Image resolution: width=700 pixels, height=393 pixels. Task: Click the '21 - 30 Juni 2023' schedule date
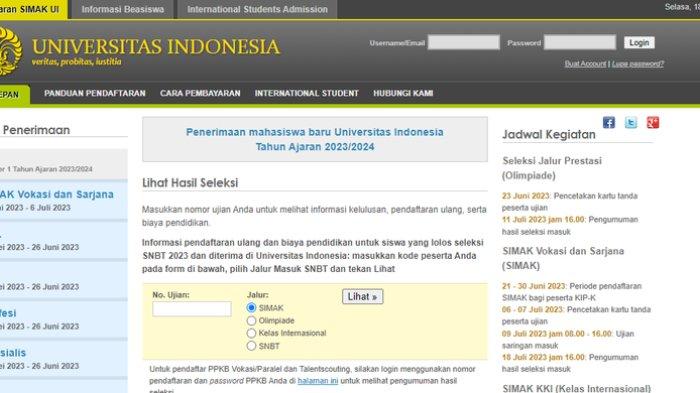pyautogui.click(x=533, y=286)
